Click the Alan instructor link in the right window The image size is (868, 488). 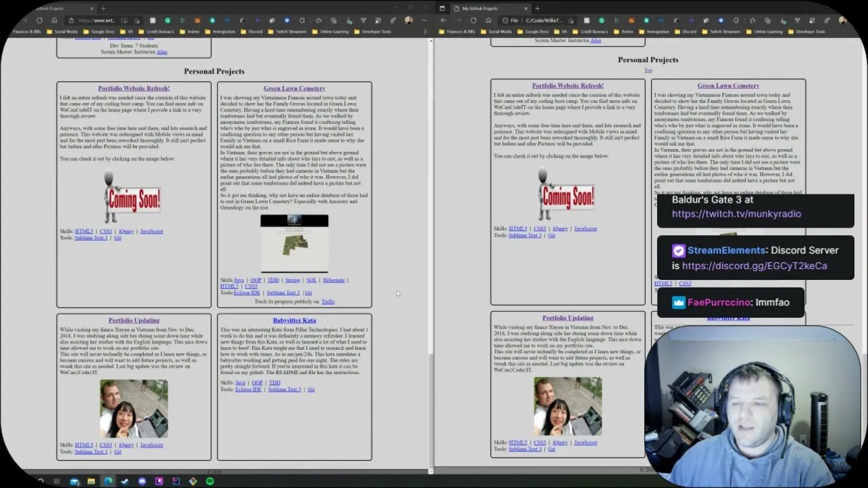(x=595, y=40)
